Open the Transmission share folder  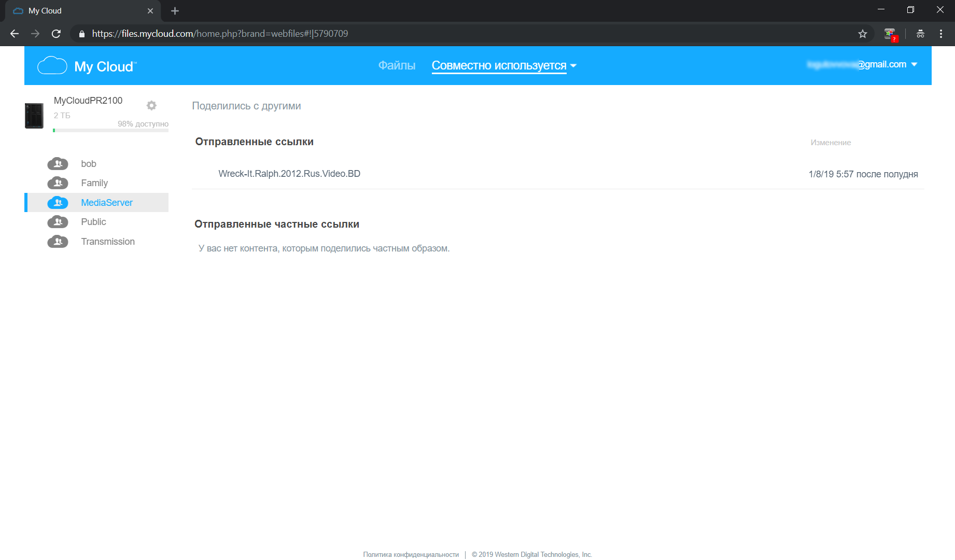click(108, 242)
